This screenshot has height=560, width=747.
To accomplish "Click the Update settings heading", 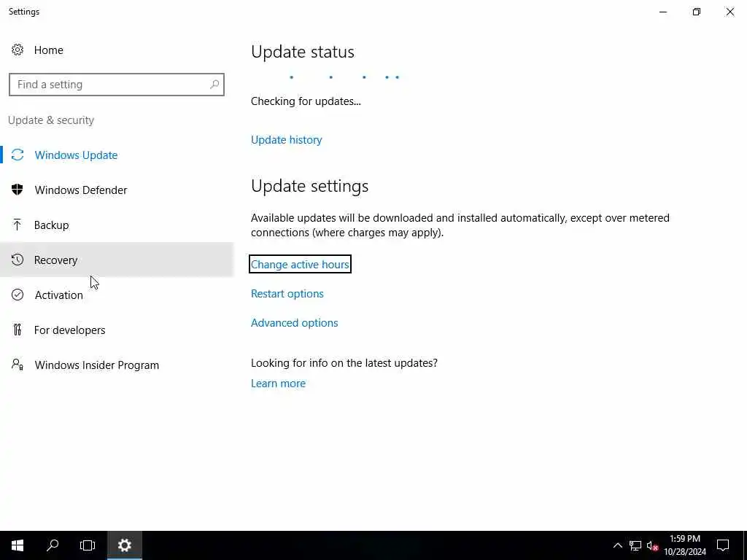I will pos(309,186).
